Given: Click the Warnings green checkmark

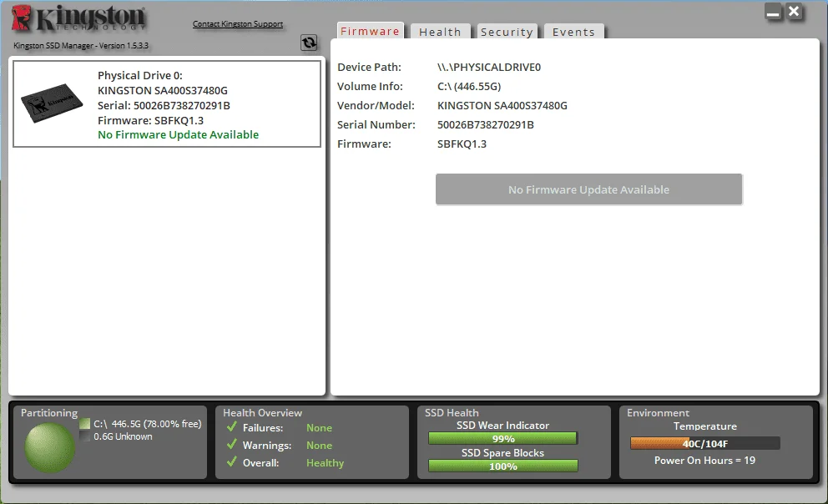Looking at the screenshot, I should (x=231, y=444).
